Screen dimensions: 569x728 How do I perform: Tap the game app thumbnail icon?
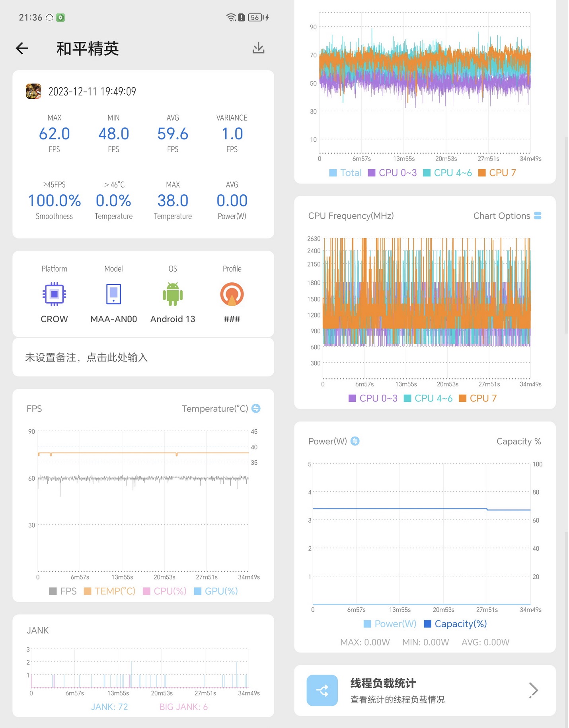[x=33, y=91]
